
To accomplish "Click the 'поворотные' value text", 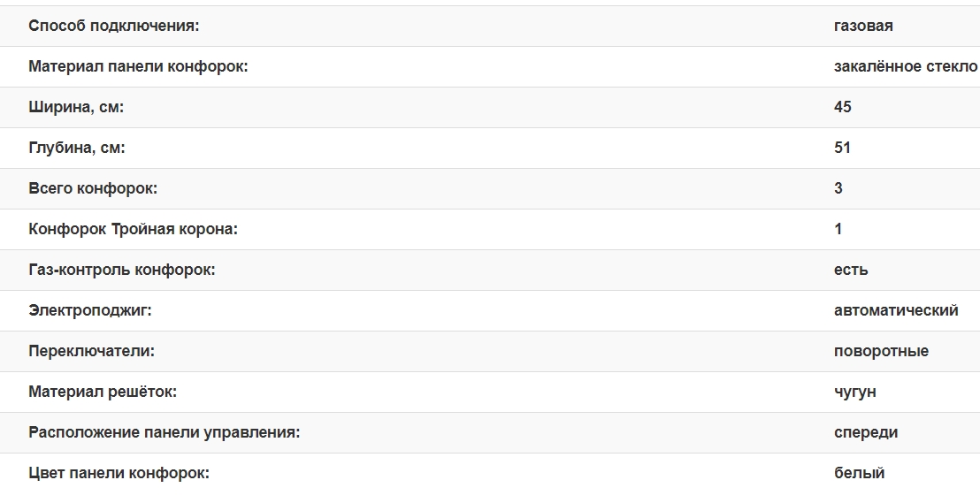I will click(881, 351).
